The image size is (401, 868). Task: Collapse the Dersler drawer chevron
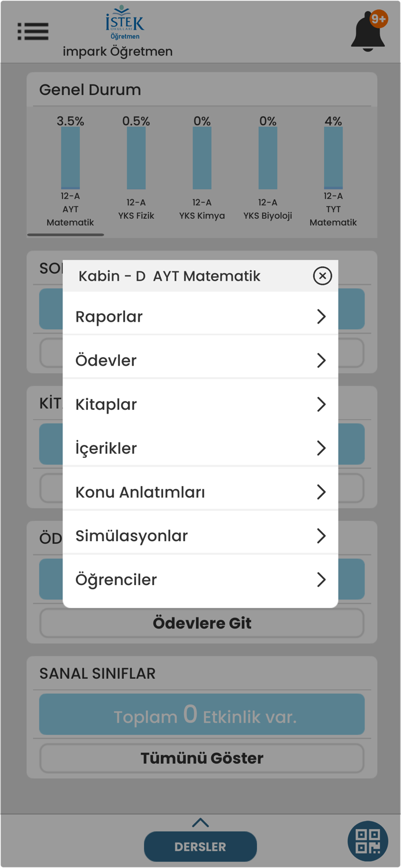tap(200, 822)
